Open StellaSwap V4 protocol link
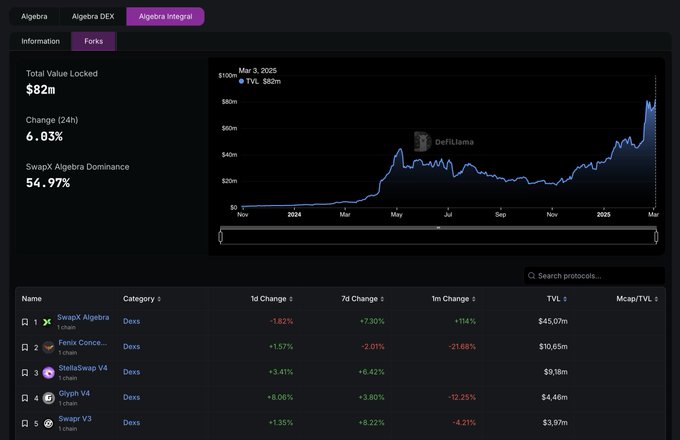This screenshot has height=440, width=680. (x=83, y=368)
